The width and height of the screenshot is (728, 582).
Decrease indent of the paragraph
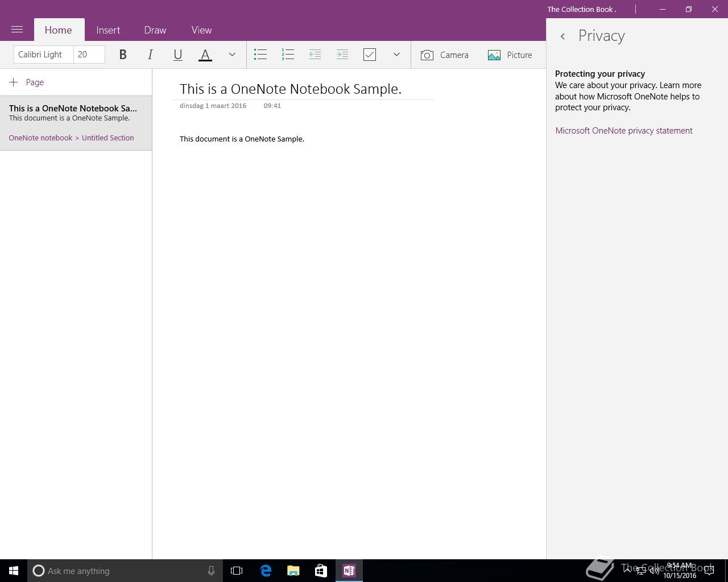(x=315, y=55)
